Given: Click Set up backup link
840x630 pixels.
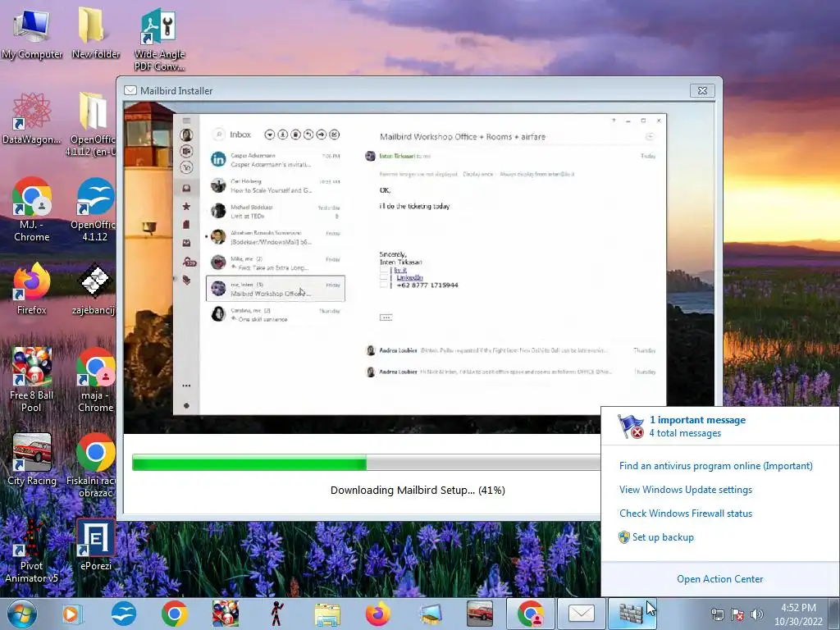Looking at the screenshot, I should [663, 536].
